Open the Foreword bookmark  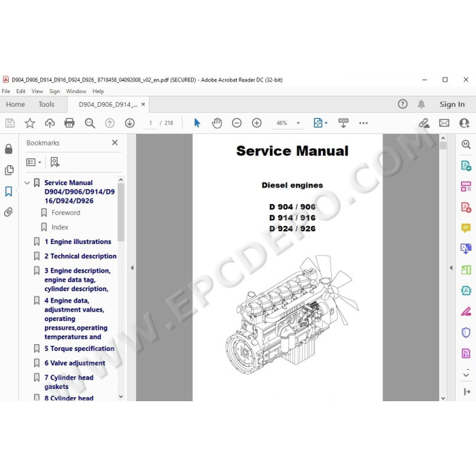tap(65, 212)
